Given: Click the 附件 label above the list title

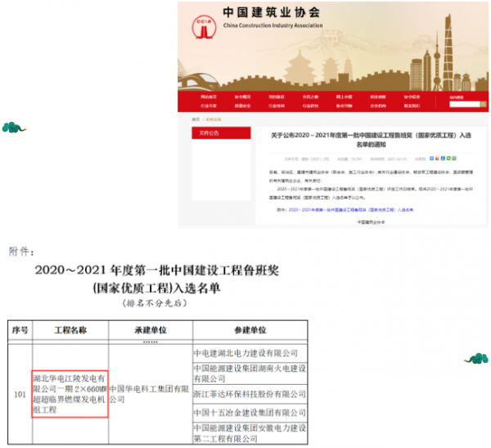Looking at the screenshot, I should tap(21, 251).
